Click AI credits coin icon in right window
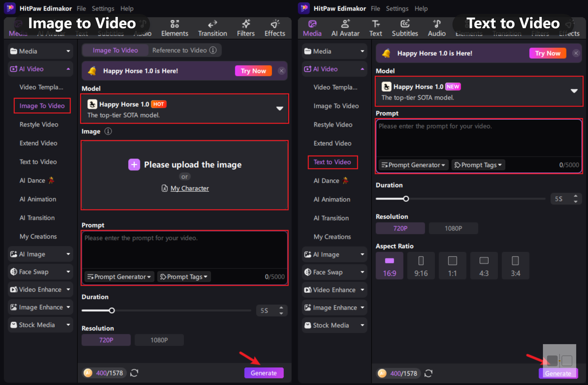The height and width of the screenshot is (385, 588). click(x=382, y=373)
